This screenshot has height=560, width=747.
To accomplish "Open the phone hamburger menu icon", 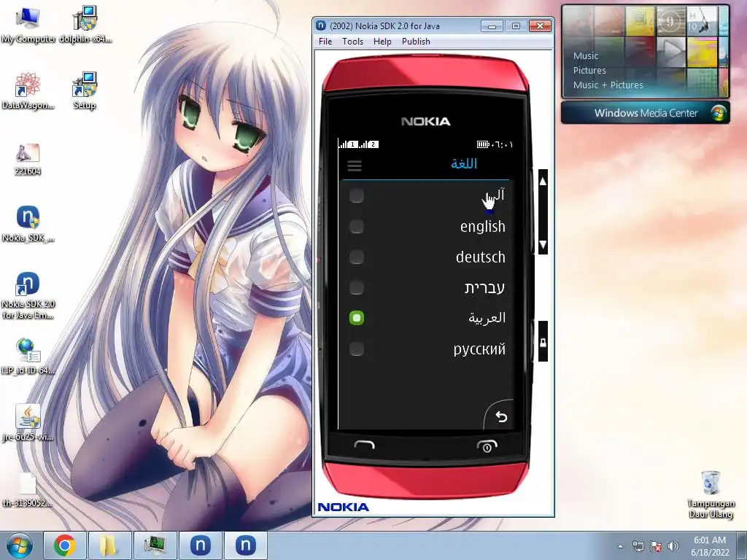I will pos(355,166).
